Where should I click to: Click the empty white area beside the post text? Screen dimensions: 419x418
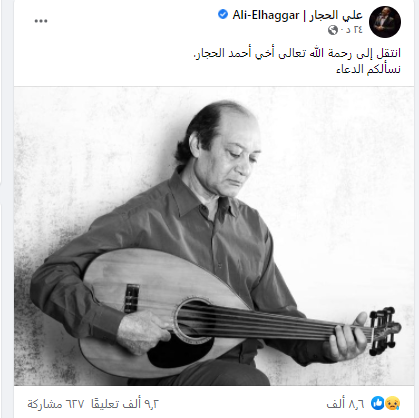pyautogui.click(x=100, y=62)
